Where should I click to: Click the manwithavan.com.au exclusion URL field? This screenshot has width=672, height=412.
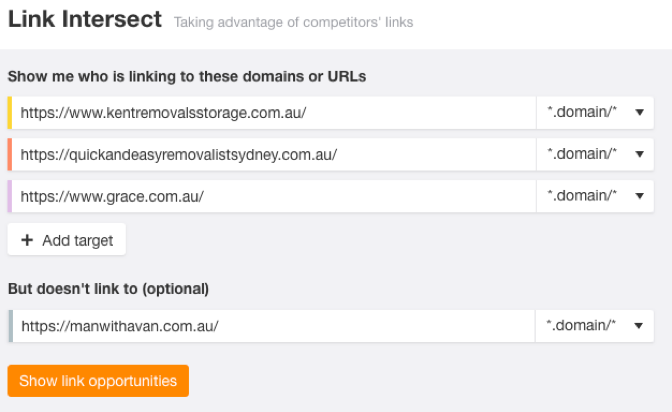[x=273, y=326]
